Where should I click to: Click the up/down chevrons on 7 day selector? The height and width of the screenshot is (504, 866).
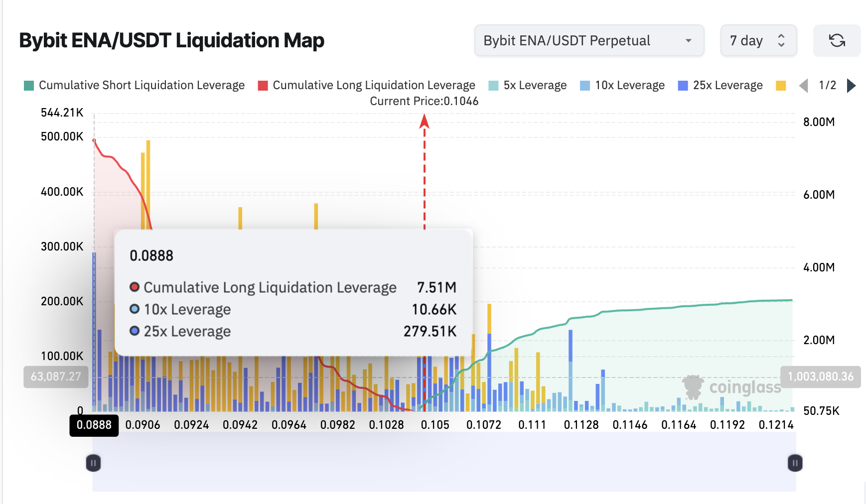coord(781,41)
